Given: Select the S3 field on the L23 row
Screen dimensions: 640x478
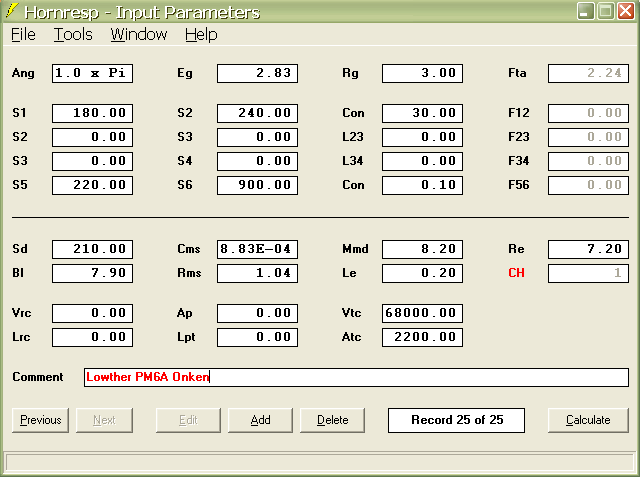Looking at the screenshot, I should [258, 137].
